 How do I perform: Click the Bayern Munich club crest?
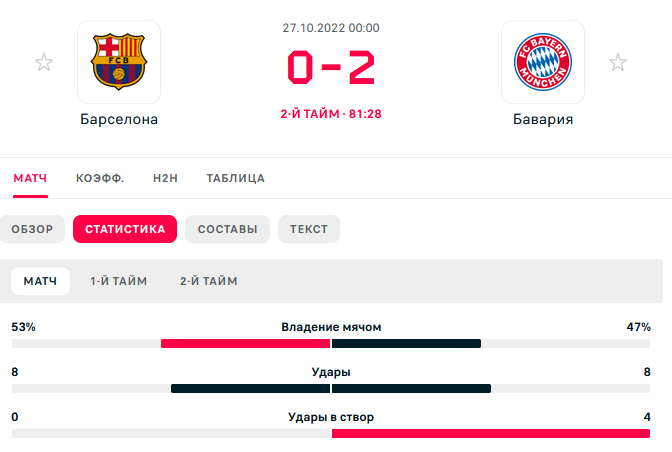pyautogui.click(x=543, y=62)
